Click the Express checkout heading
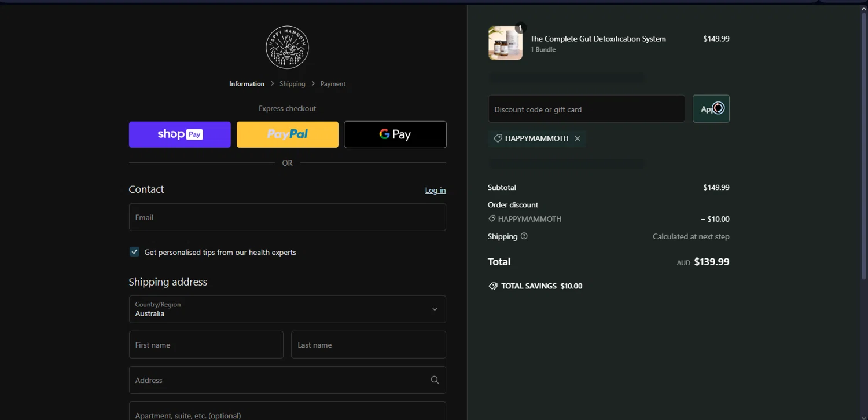 [x=287, y=108]
